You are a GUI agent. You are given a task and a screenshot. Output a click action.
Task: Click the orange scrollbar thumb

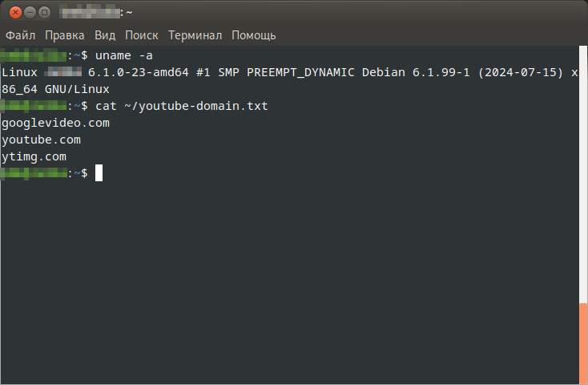[x=583, y=342]
